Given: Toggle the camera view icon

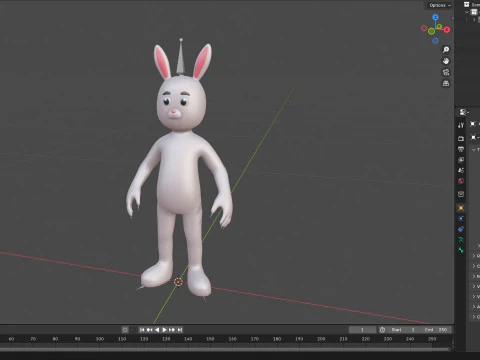Looking at the screenshot, I should coord(446,72).
